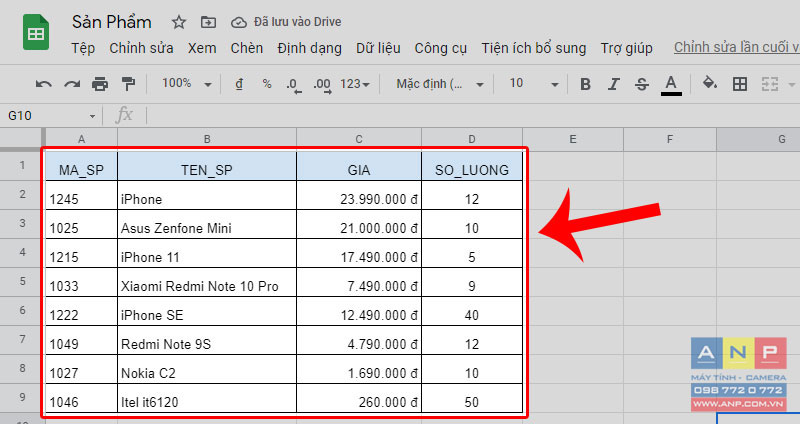Select the product code 1049 cell
The width and height of the screenshot is (800, 424).
point(82,340)
